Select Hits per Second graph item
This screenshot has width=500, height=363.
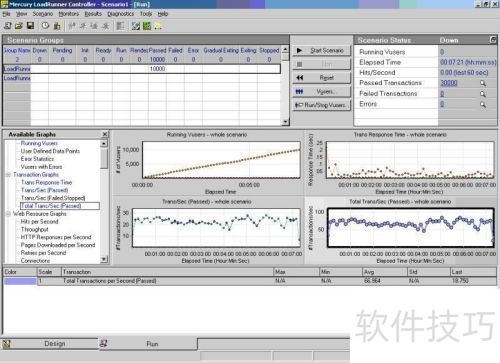(x=39, y=222)
